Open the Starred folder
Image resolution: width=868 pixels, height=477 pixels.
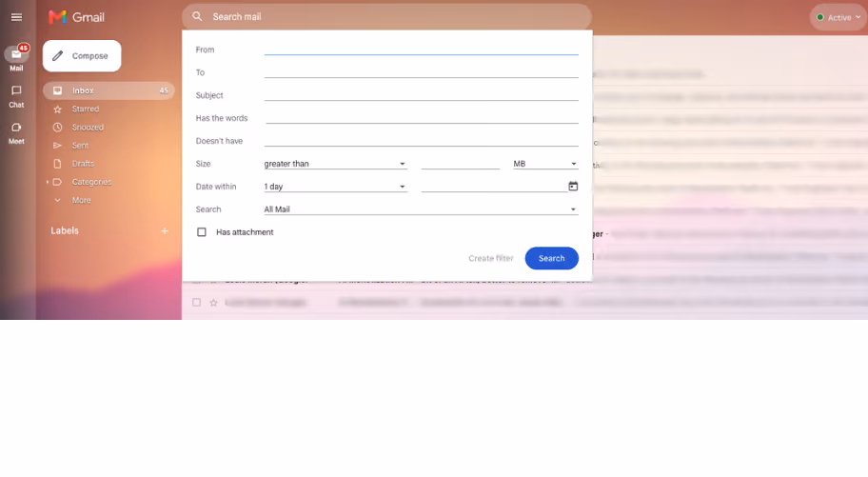coord(86,109)
